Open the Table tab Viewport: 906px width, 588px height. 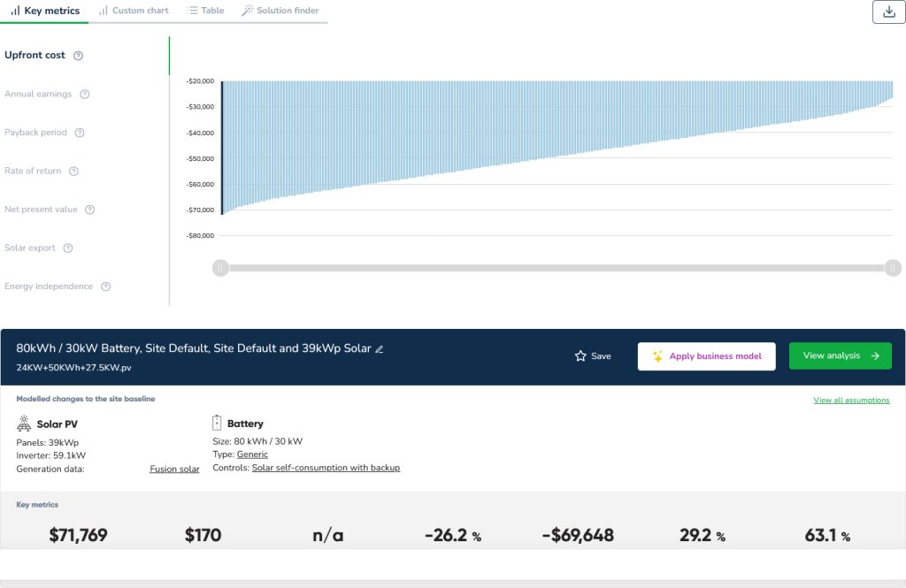205,11
